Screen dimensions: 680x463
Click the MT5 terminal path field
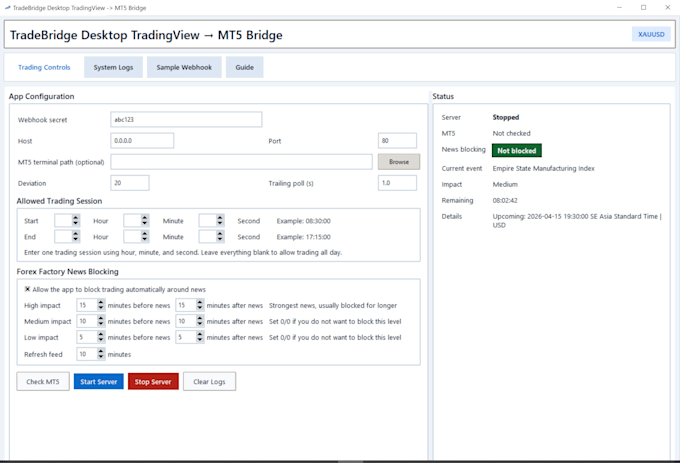pyautogui.click(x=241, y=162)
